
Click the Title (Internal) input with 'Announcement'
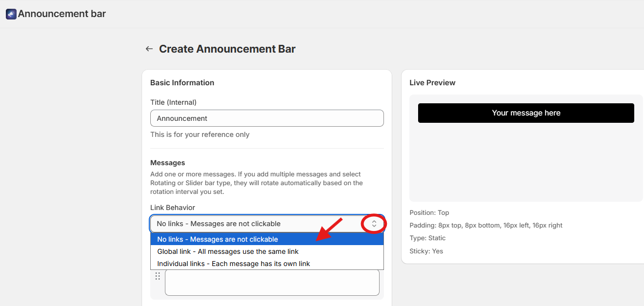(x=267, y=118)
